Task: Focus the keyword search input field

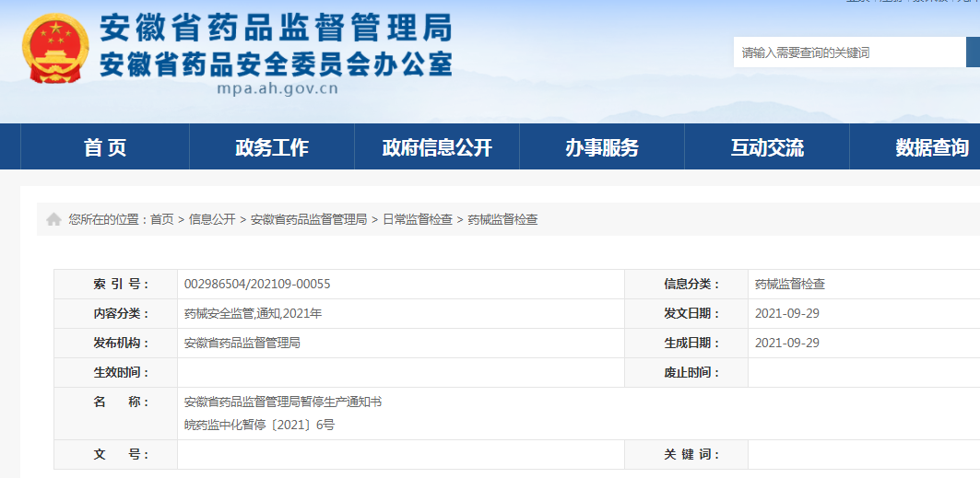Action: click(849, 52)
